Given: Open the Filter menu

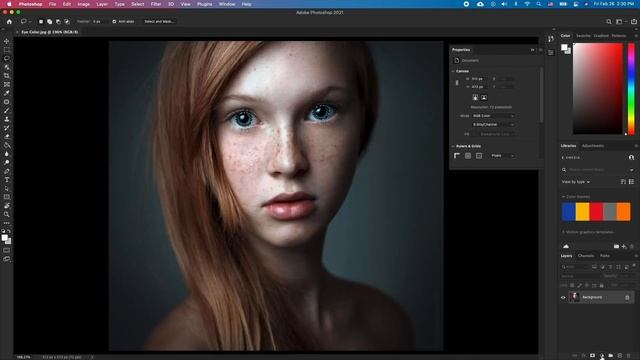Looking at the screenshot, I should point(156,4).
